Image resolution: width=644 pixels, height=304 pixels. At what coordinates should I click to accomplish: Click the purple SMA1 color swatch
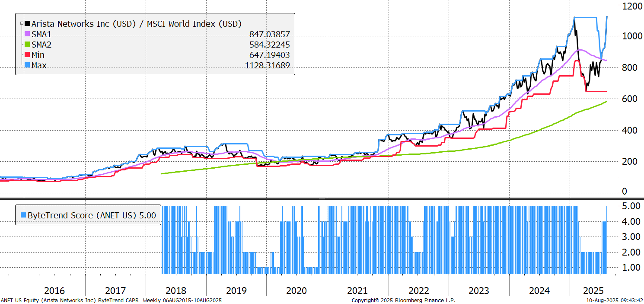point(28,34)
